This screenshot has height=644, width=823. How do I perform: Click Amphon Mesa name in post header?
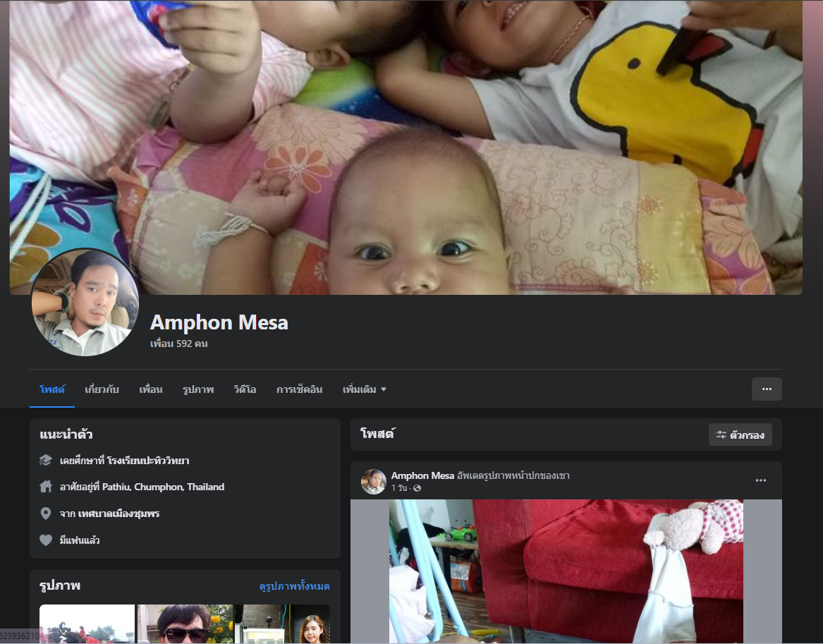point(422,475)
